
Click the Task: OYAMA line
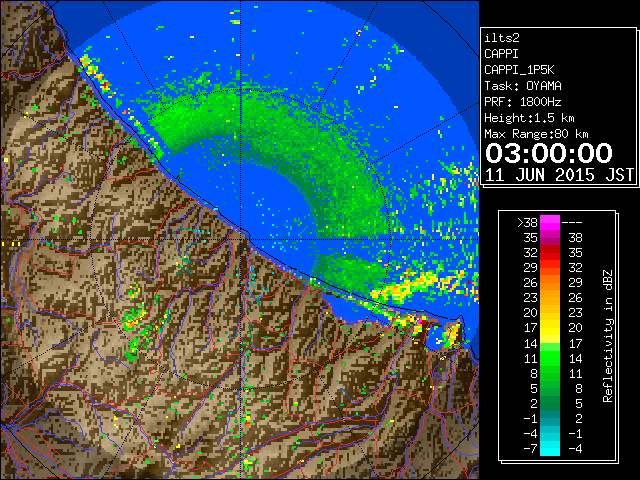click(x=523, y=86)
